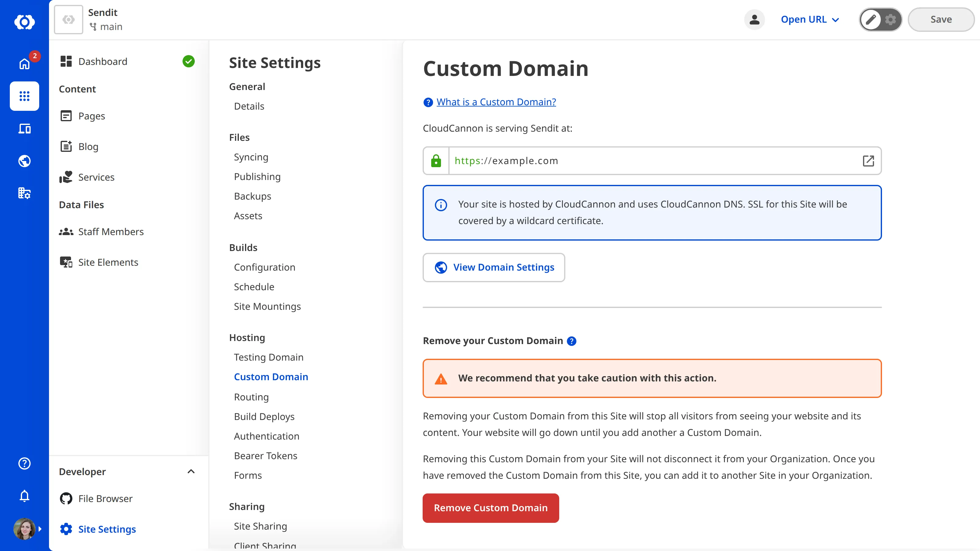Open Dashboard in sidebar

(103, 61)
